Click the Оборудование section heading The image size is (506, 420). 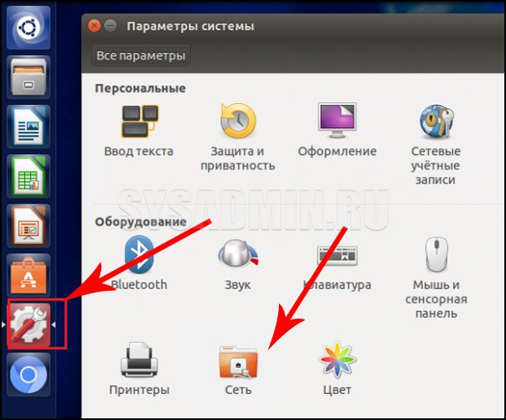(x=141, y=222)
